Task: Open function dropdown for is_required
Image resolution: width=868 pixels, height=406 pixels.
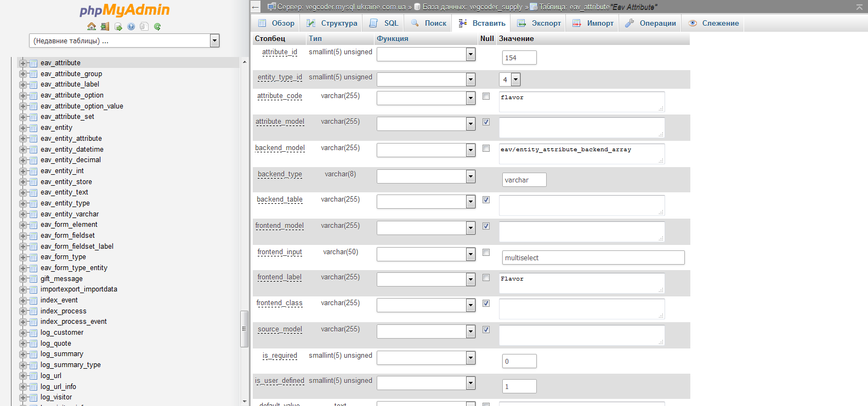Action: click(x=426, y=358)
